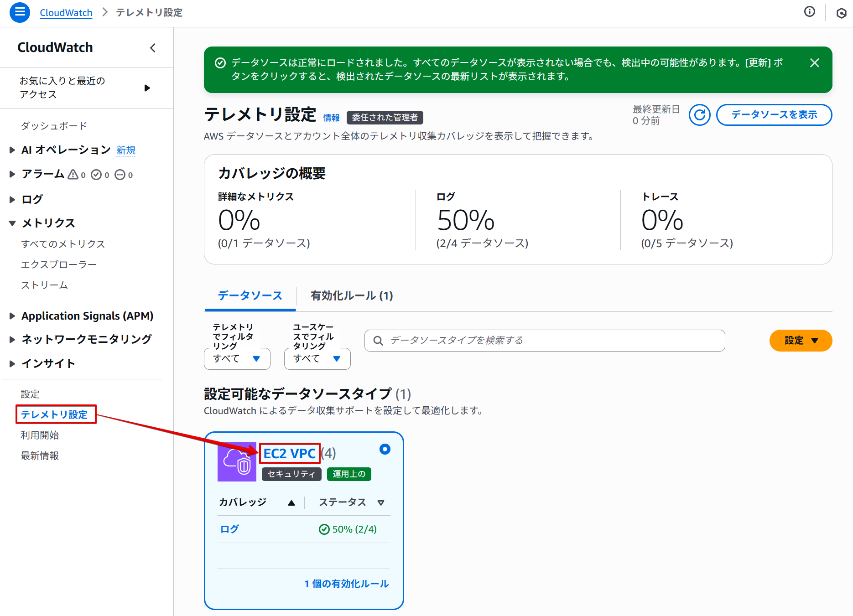Click the alarm insufficient data count icon
The height and width of the screenshot is (616, 853).
tap(120, 175)
